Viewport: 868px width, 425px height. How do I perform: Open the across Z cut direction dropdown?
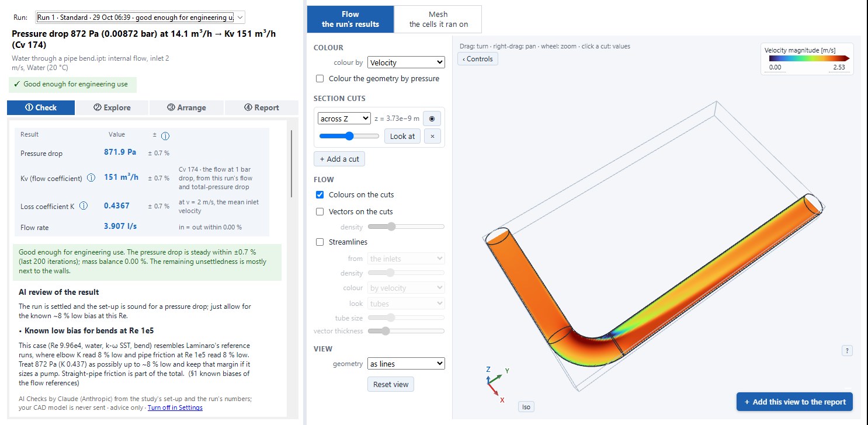(x=344, y=119)
